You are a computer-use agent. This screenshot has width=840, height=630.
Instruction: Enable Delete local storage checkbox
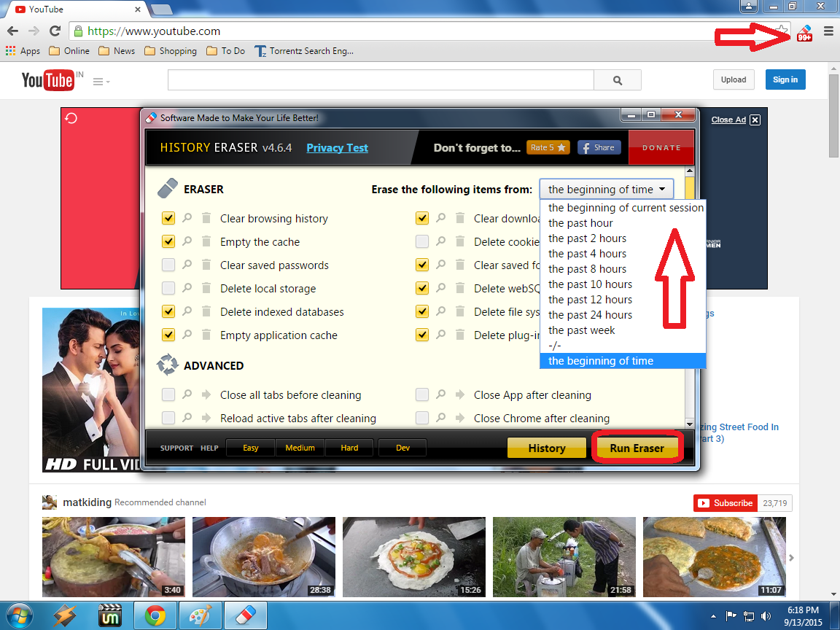168,288
